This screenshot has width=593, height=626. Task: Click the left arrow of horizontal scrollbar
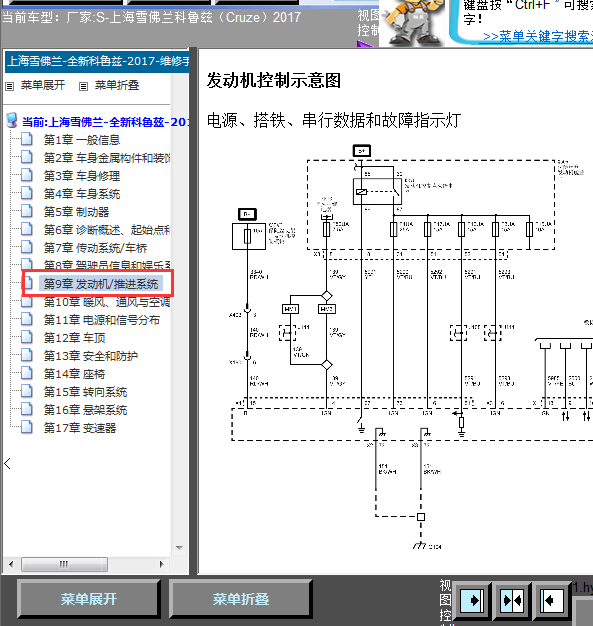coord(11,565)
